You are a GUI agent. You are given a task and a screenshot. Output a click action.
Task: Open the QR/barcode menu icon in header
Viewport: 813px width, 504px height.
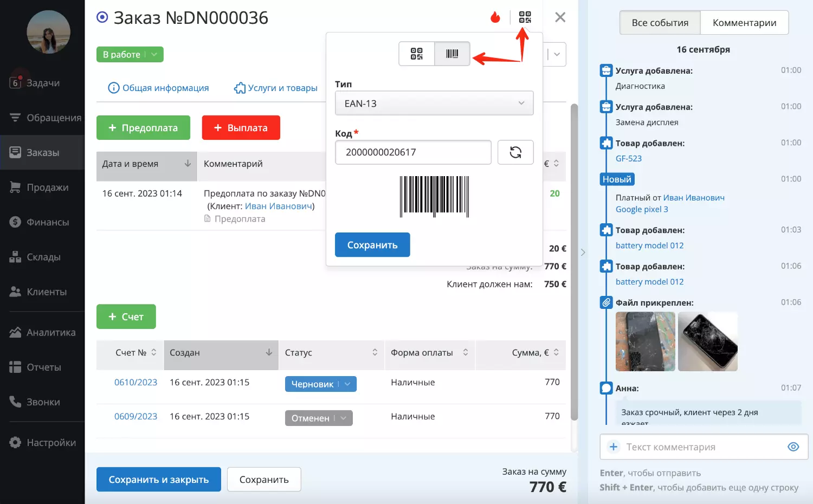[x=525, y=17]
